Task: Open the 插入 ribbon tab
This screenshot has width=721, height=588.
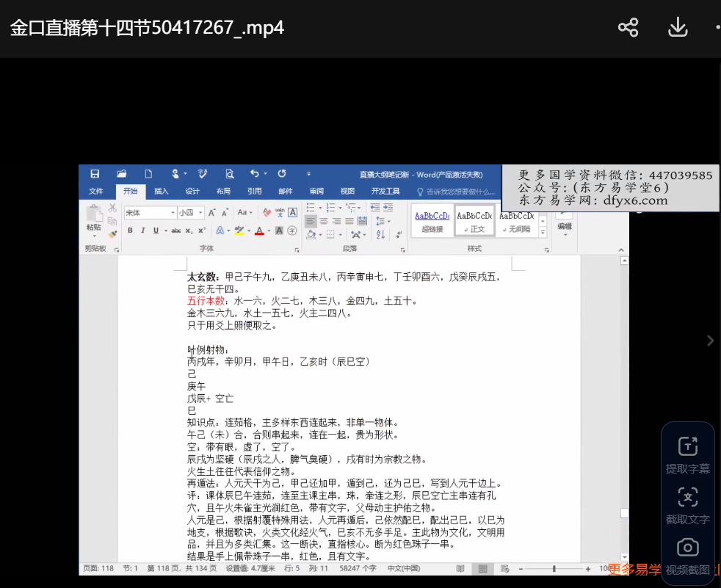Action: [x=162, y=192]
